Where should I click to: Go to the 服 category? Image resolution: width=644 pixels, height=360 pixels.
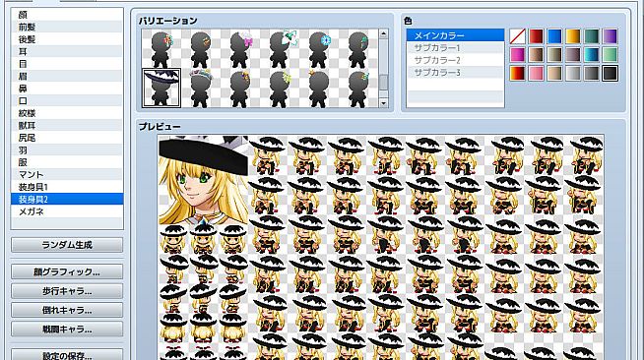point(67,162)
